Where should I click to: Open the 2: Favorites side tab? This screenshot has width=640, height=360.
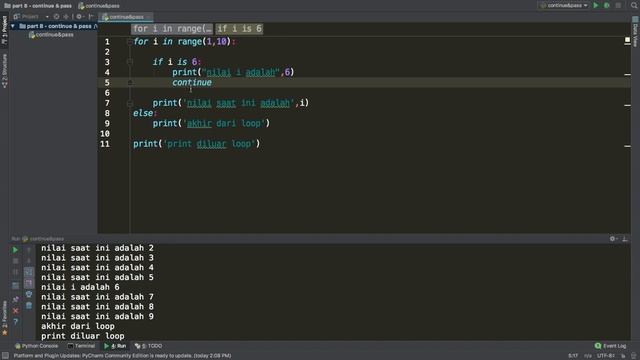pos(4,318)
